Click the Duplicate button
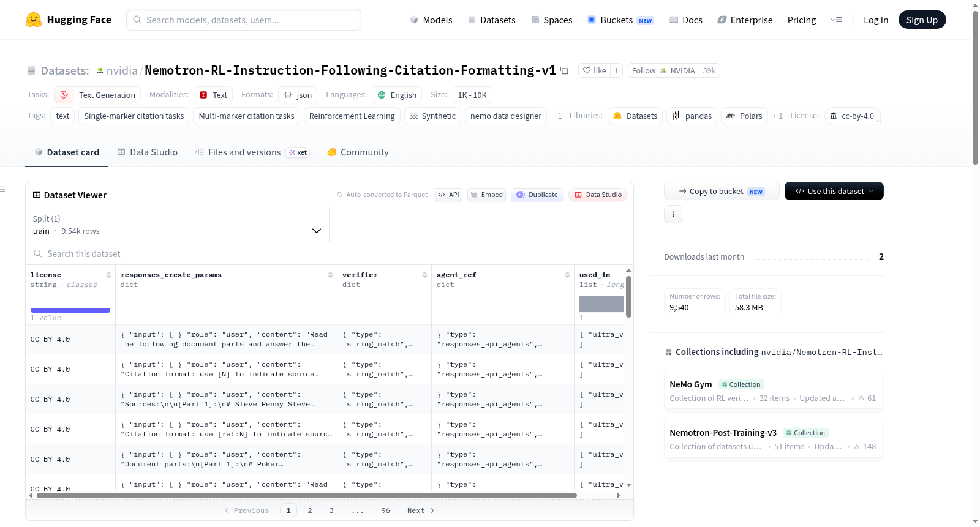980x527 pixels. tap(537, 195)
